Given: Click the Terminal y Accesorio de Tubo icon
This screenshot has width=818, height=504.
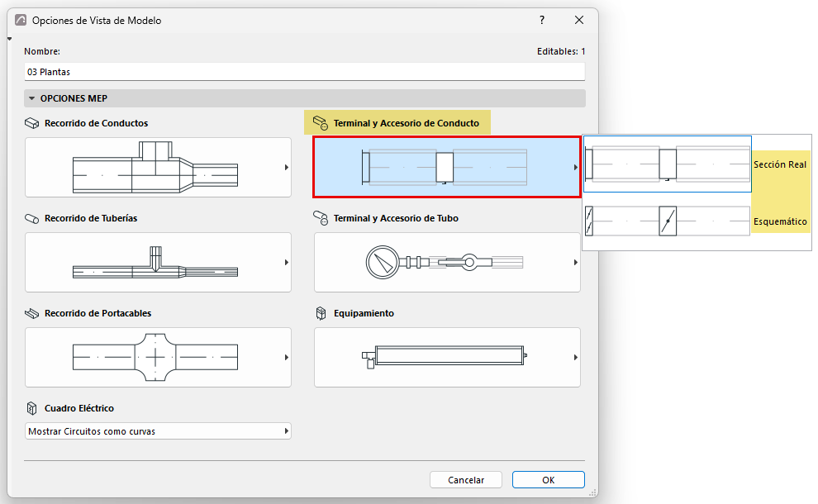Looking at the screenshot, I should pos(321,218).
